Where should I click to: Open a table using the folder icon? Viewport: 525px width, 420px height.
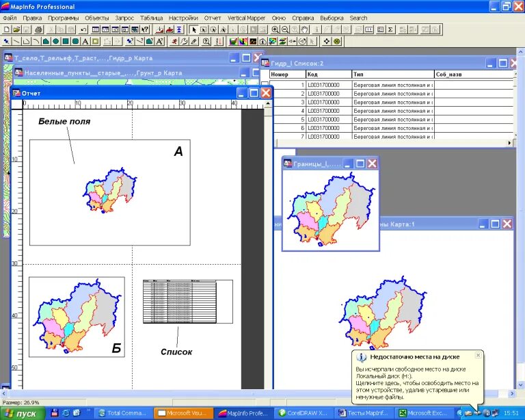click(x=16, y=29)
